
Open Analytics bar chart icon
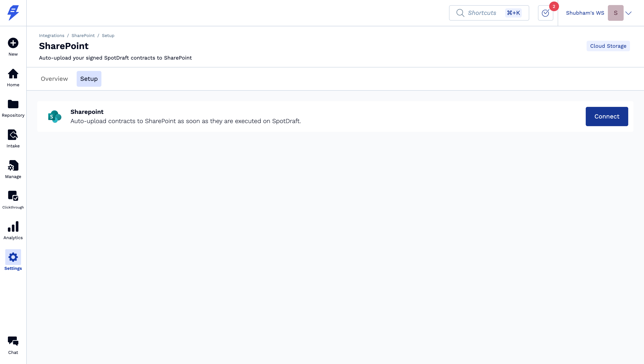(13, 226)
